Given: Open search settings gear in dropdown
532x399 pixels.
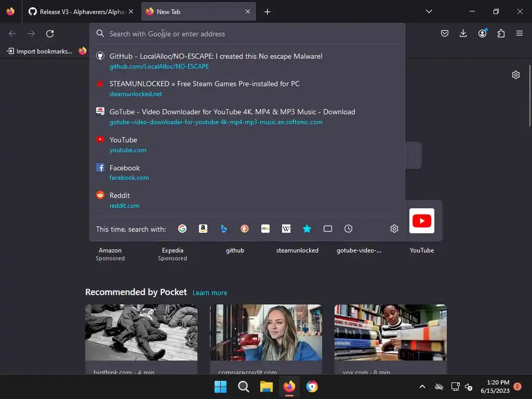Looking at the screenshot, I should tap(394, 229).
